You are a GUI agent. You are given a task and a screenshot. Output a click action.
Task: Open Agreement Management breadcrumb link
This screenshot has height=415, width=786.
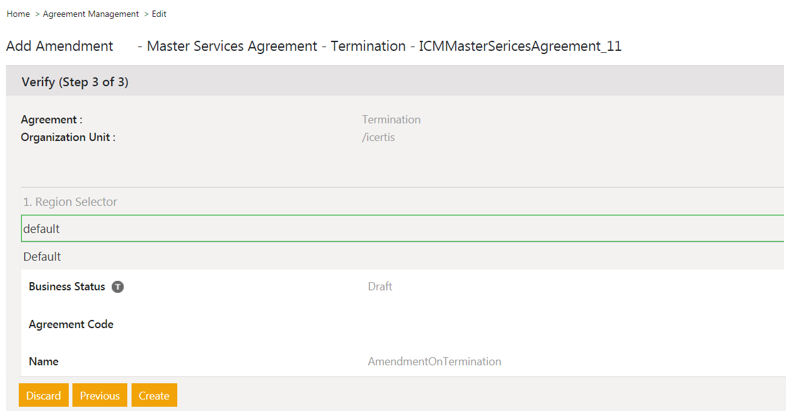[x=91, y=14]
